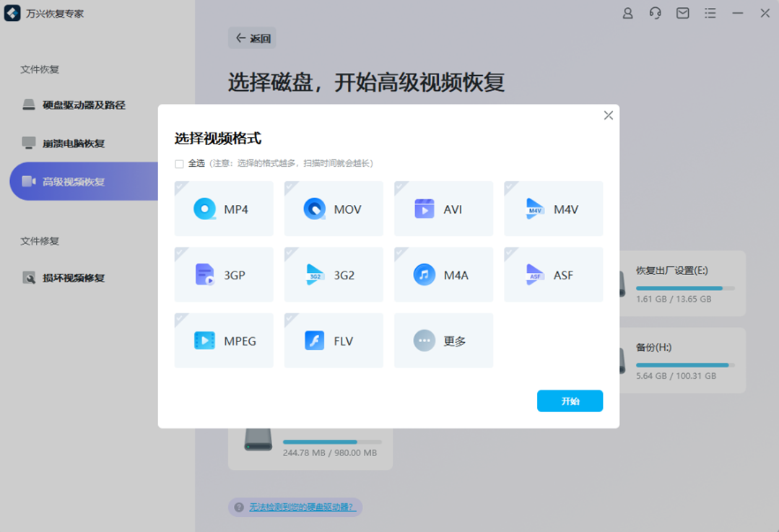Open the user account icon

[x=627, y=13]
